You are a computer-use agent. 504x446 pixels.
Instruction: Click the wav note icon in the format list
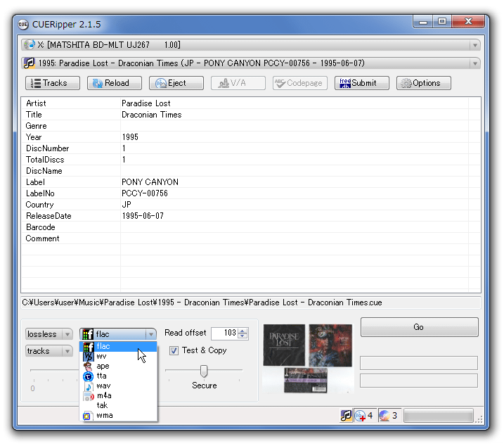click(89, 386)
